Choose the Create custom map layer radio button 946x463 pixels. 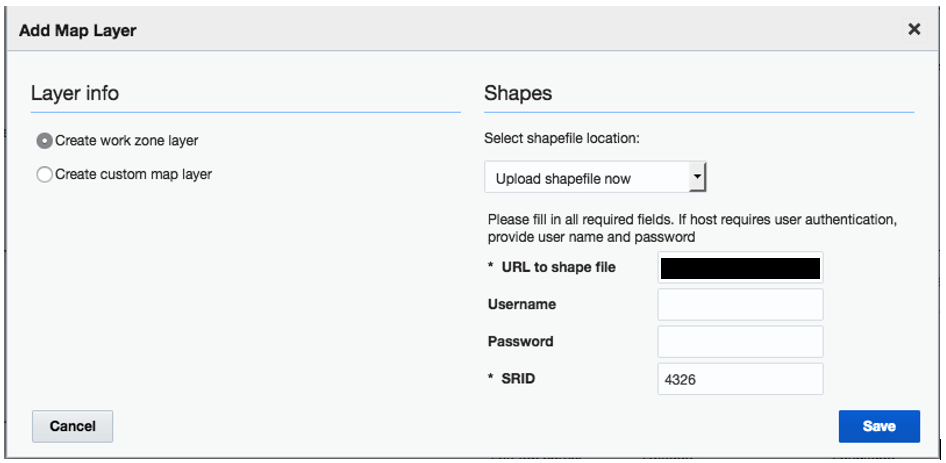[44, 175]
